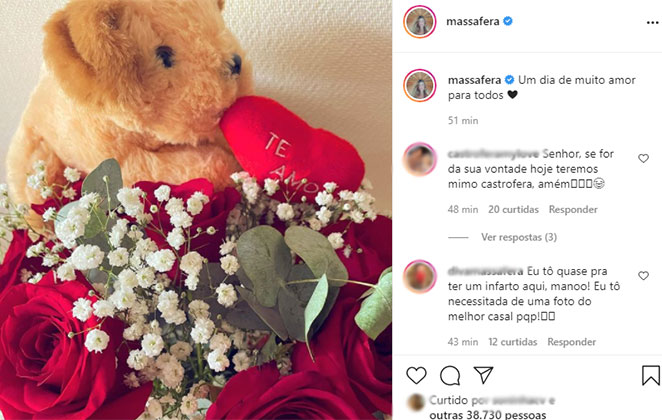
Task: Save the post with the bookmark icon
Action: (x=651, y=375)
